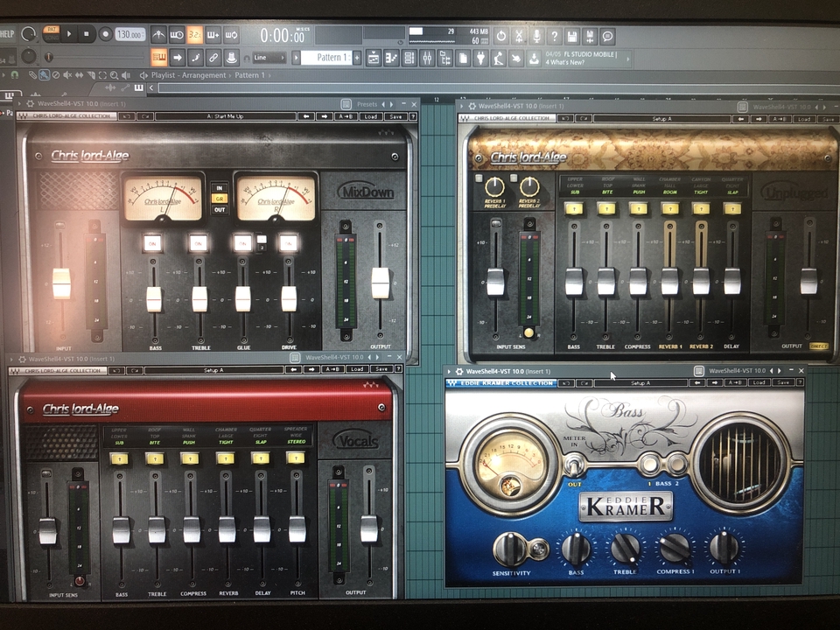Screen dimensions: 840x630
Task: Click the render/export audio icon
Action: point(590,37)
